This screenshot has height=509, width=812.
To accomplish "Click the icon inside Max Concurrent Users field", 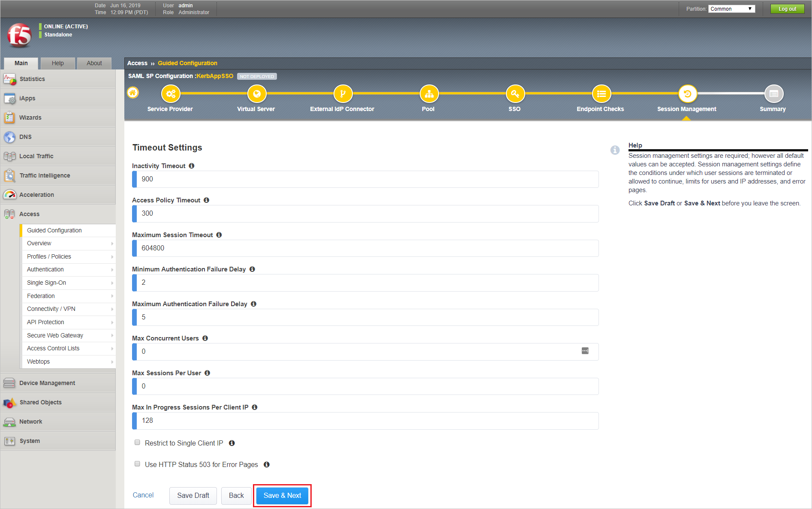I will (585, 351).
